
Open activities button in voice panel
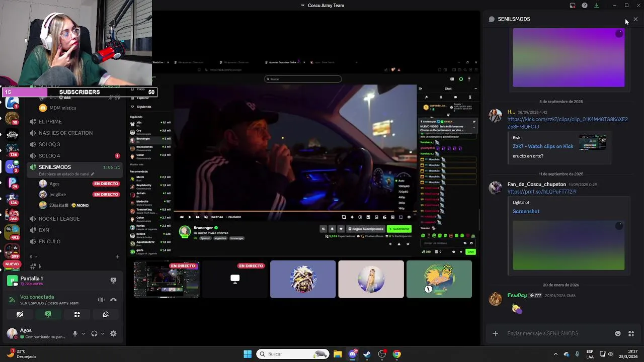[77, 314]
